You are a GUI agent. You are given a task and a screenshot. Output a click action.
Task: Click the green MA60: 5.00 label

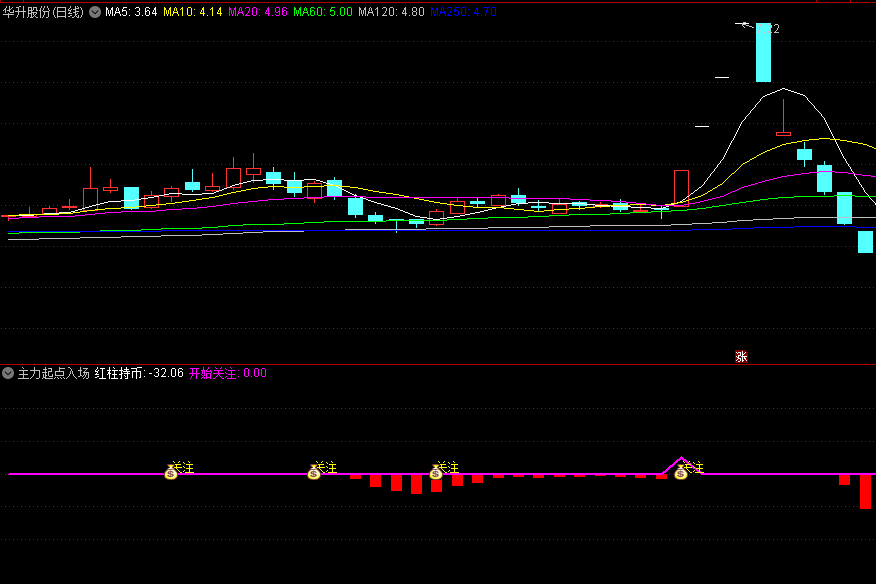point(323,12)
